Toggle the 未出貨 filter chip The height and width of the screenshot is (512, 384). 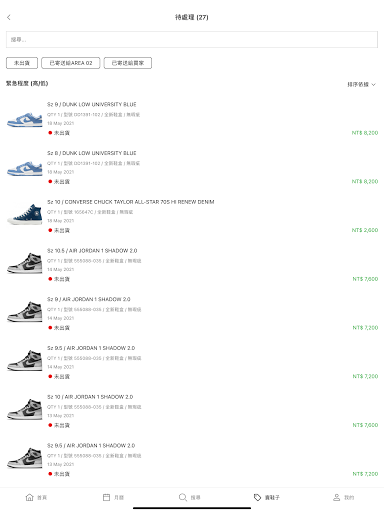click(22, 63)
